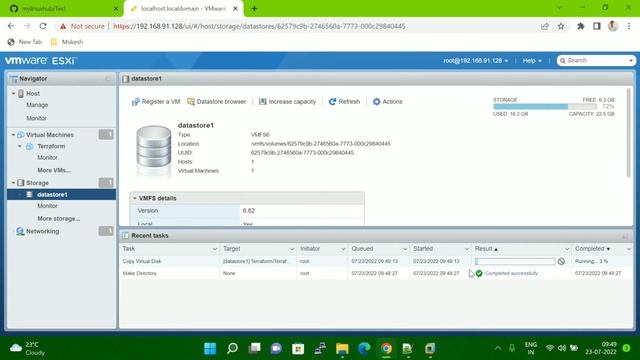Open root@192.168.91.128 user dropdown

476,60
